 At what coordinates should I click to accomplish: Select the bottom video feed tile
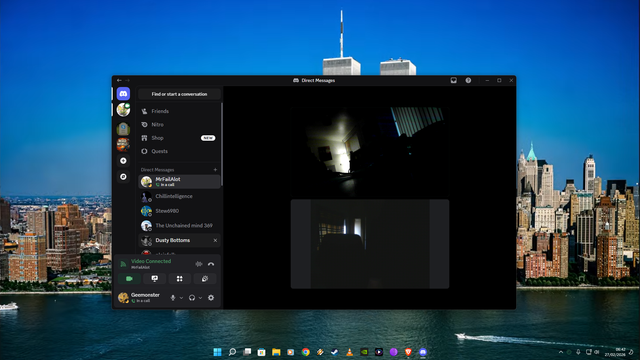pos(370,244)
